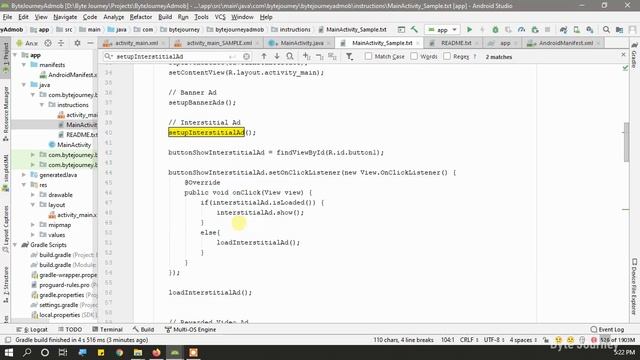Open the Refactor menu
This screenshot has height=360, width=640.
(141, 17)
